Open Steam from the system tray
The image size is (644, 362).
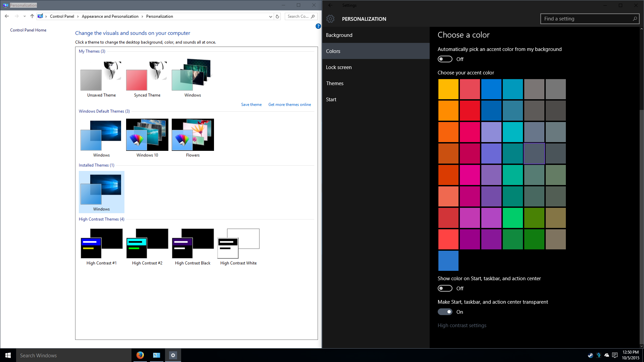click(591, 355)
